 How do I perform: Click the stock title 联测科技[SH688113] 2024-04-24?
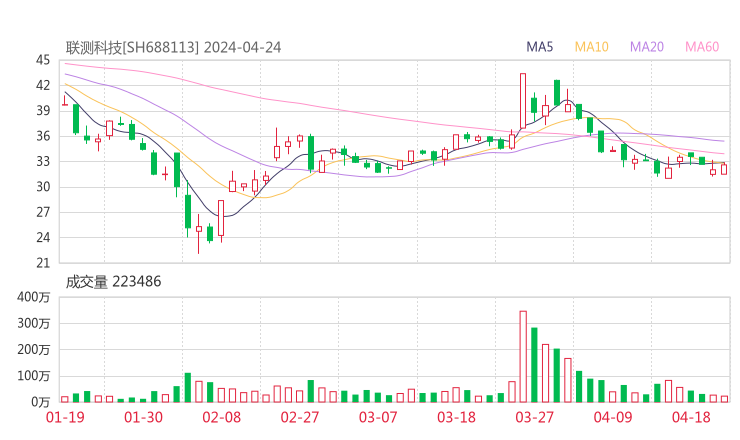[173, 47]
